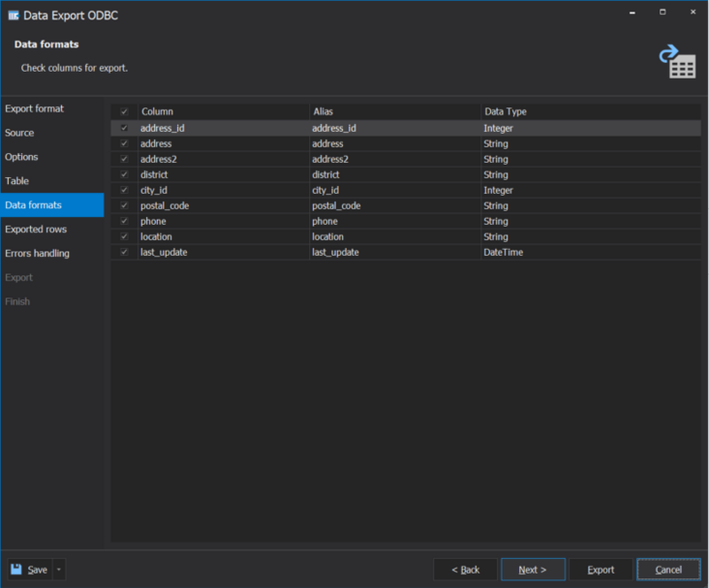Switch to the Errors handling page
The width and height of the screenshot is (709, 588).
pos(37,254)
